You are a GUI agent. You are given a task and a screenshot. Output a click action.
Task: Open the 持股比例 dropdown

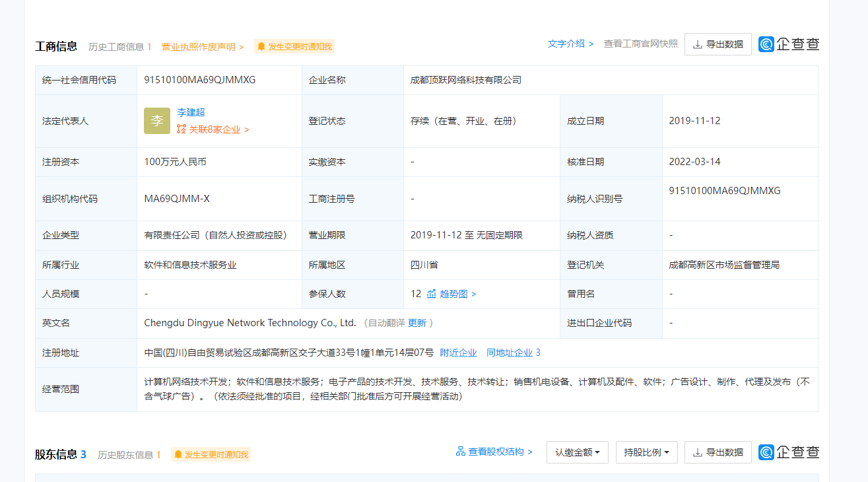[x=646, y=452]
